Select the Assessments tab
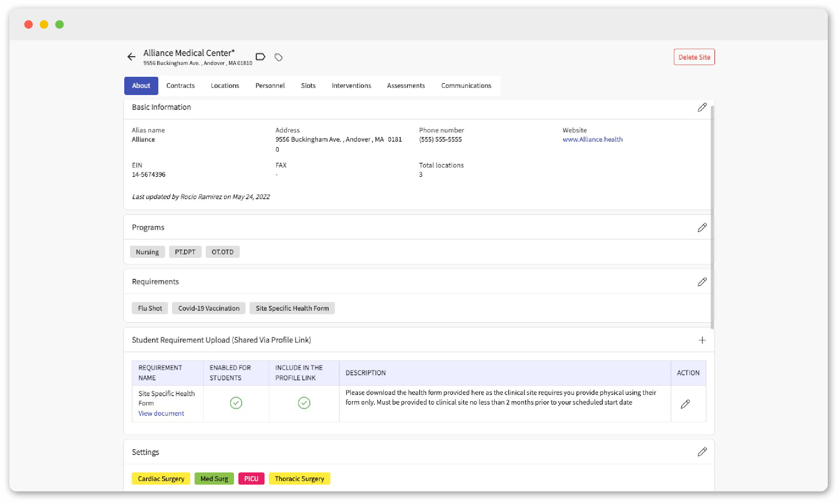 click(406, 85)
